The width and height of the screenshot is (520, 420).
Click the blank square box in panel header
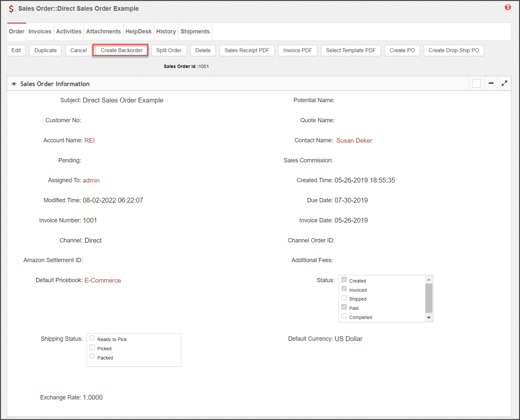[477, 84]
